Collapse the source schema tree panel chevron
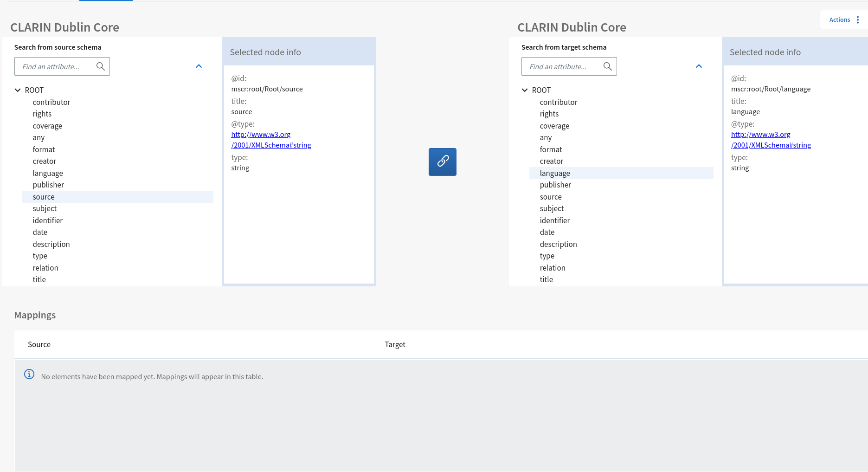Image resolution: width=868 pixels, height=472 pixels. [x=199, y=66]
